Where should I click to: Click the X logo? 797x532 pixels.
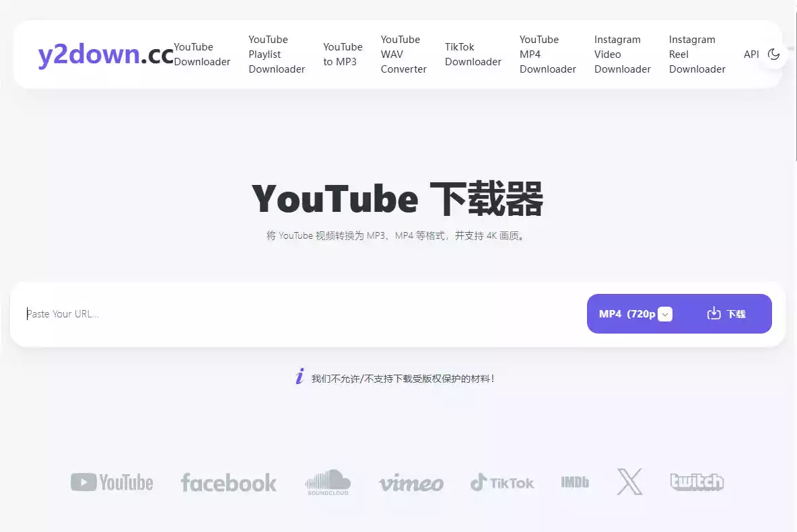coord(630,482)
